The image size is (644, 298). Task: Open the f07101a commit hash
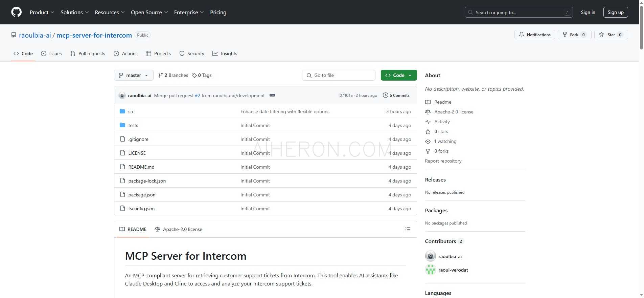click(x=345, y=95)
